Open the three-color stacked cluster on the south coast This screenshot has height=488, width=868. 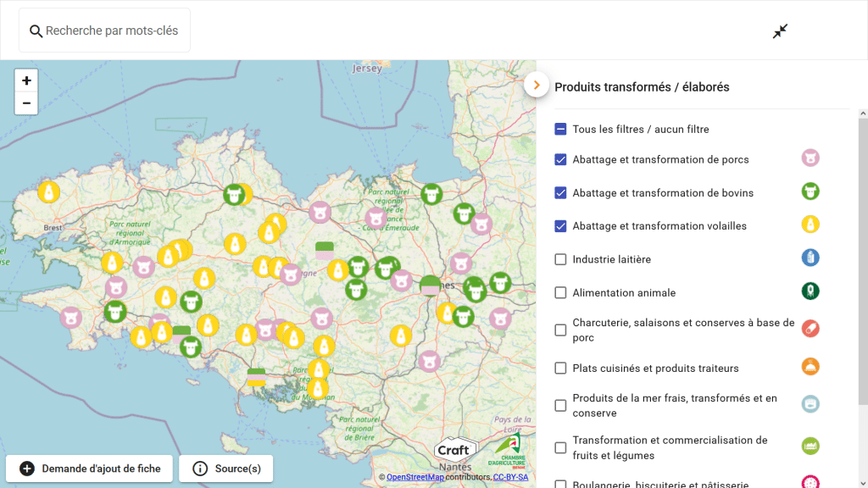pyautogui.click(x=256, y=377)
